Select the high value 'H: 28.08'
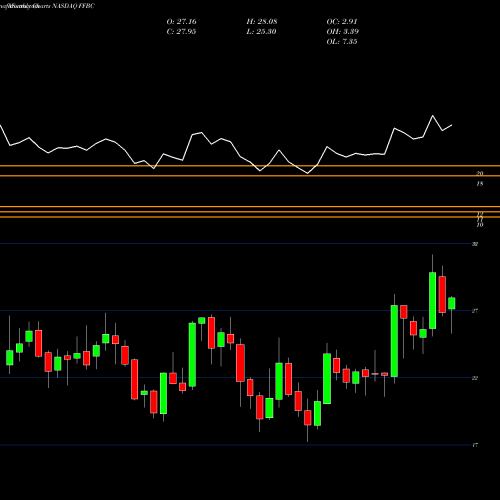500x500 pixels. pos(262,22)
